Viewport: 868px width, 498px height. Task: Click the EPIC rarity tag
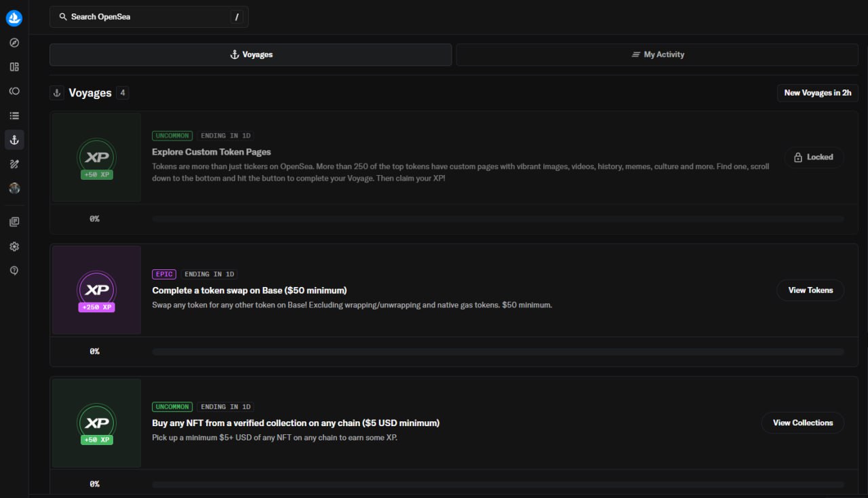164,274
